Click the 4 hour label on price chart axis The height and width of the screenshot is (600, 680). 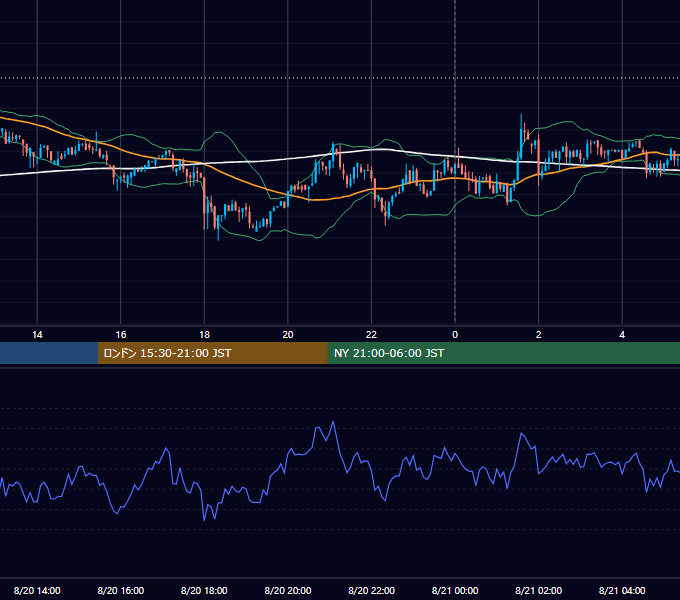tap(622, 335)
